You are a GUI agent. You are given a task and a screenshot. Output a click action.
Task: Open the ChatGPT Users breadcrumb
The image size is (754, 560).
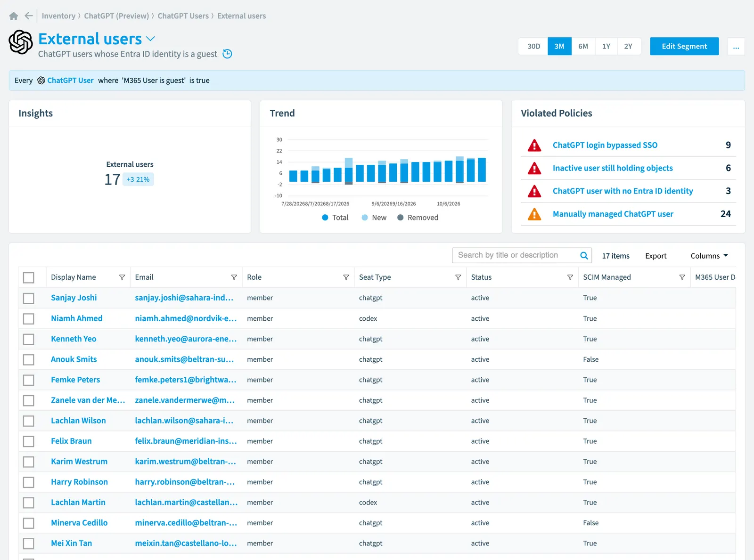point(183,16)
